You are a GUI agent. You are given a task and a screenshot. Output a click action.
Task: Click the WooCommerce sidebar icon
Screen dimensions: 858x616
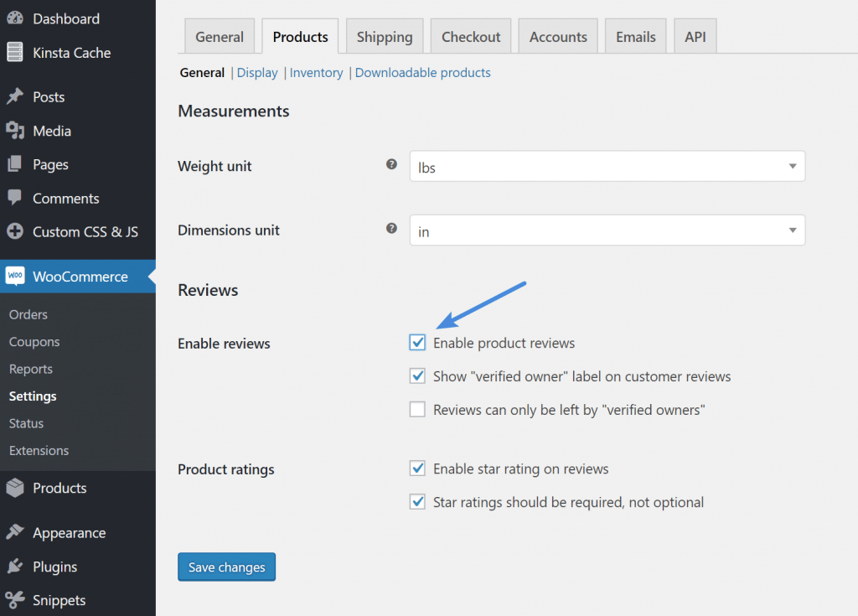[x=14, y=275]
